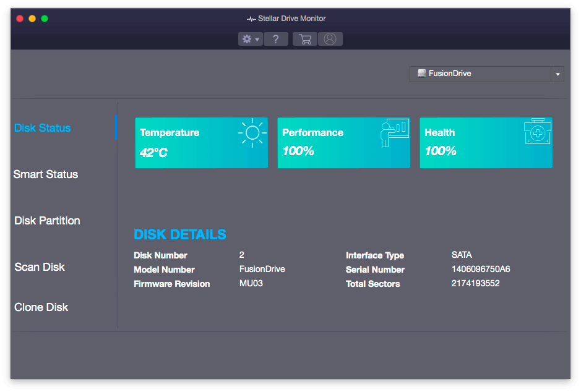Open the settings gear menu
This screenshot has height=392, width=581.
[x=250, y=39]
